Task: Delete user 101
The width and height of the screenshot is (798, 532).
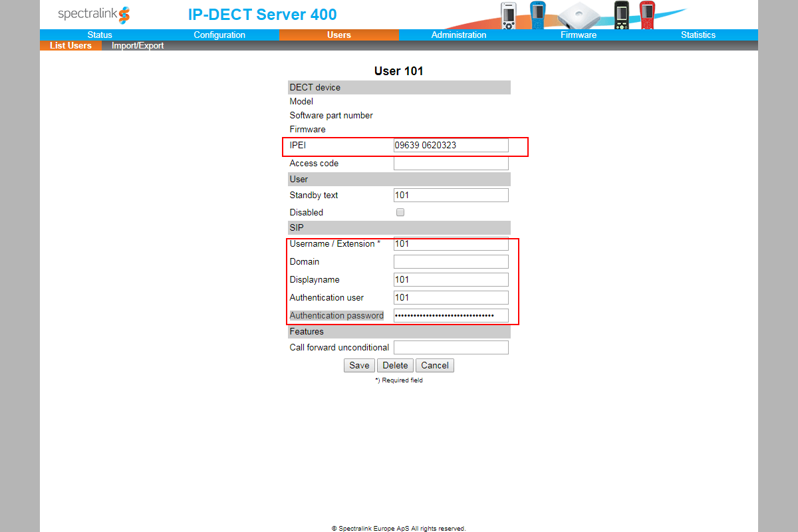Action: [x=395, y=365]
